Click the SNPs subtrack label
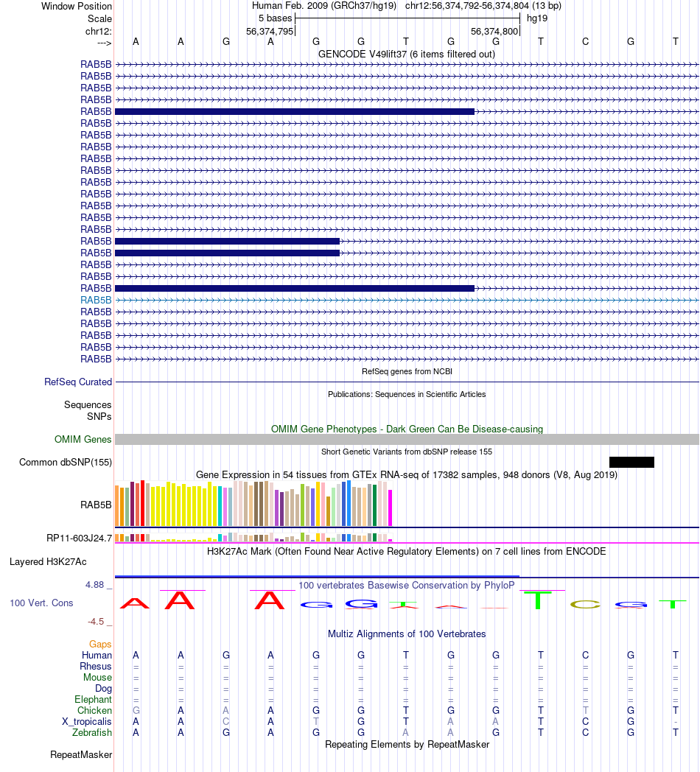The height and width of the screenshot is (772, 700). tap(99, 416)
